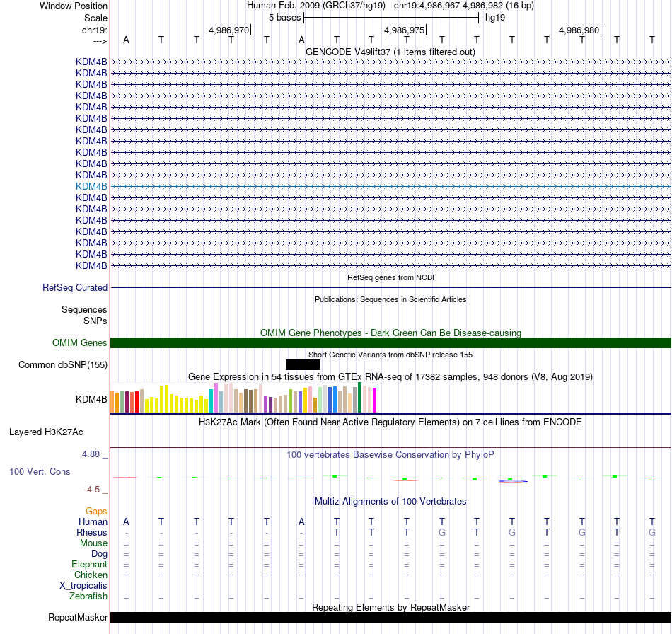This screenshot has height=634, width=672.
Task: Click the 'chr19:' base position label
Action: 95,30
